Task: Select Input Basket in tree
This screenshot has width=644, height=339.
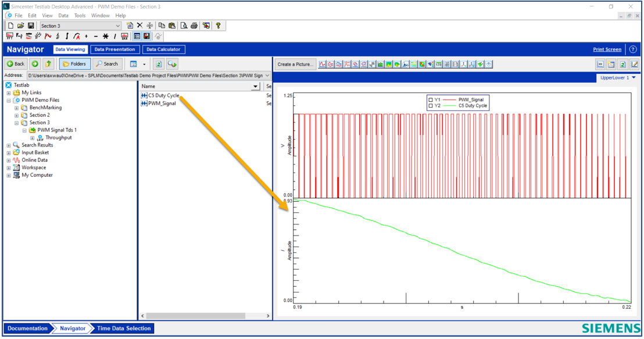Action: (x=35, y=152)
